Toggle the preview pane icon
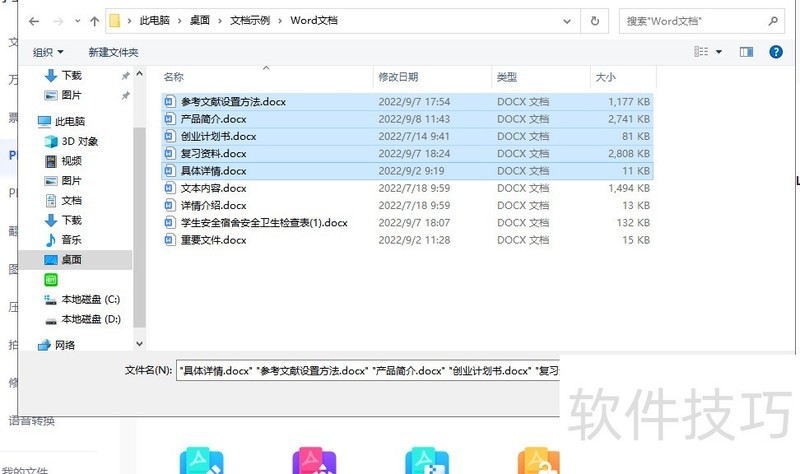This screenshot has height=474, width=800. (x=746, y=52)
